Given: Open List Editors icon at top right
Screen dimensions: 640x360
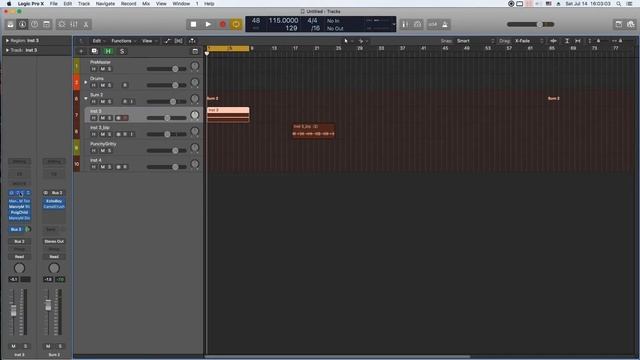Looking at the screenshot, I should 619,24.
